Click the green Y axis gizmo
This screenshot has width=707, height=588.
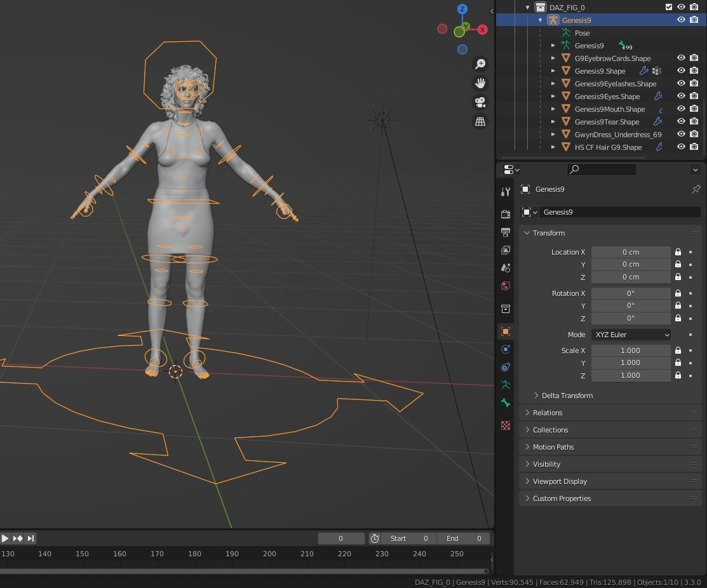(459, 32)
